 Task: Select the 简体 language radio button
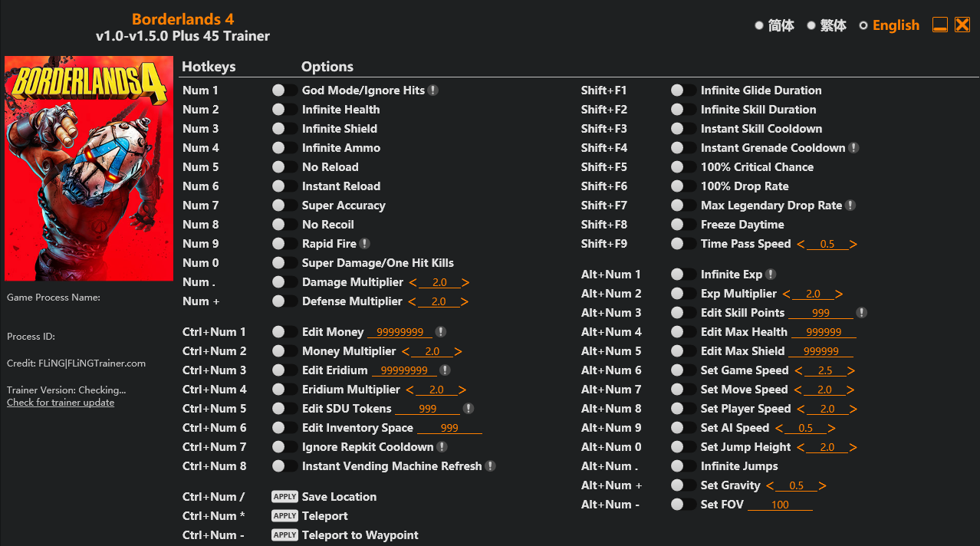point(759,25)
